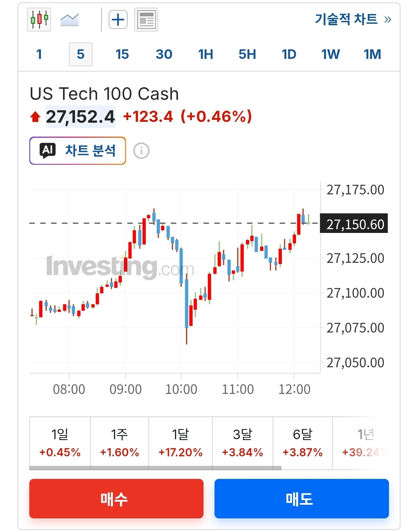Click the gray scrollbar under performance periods
418x532 pixels.
tap(155, 468)
